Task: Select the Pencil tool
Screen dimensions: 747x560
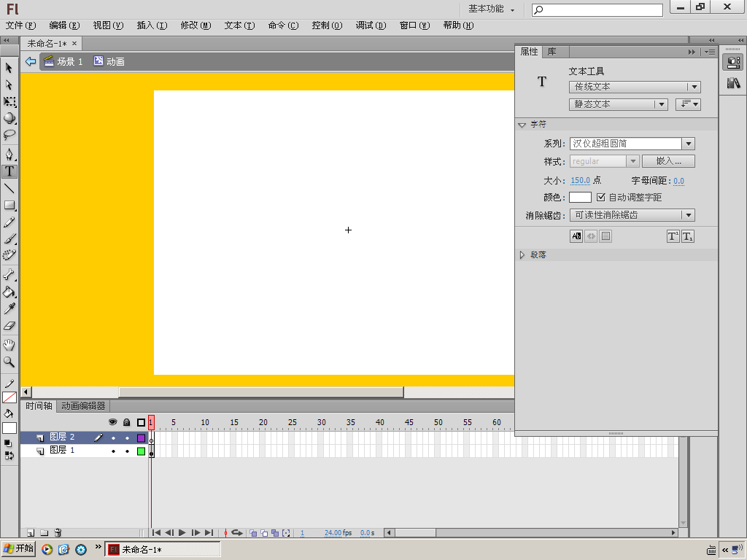Action: (9, 222)
